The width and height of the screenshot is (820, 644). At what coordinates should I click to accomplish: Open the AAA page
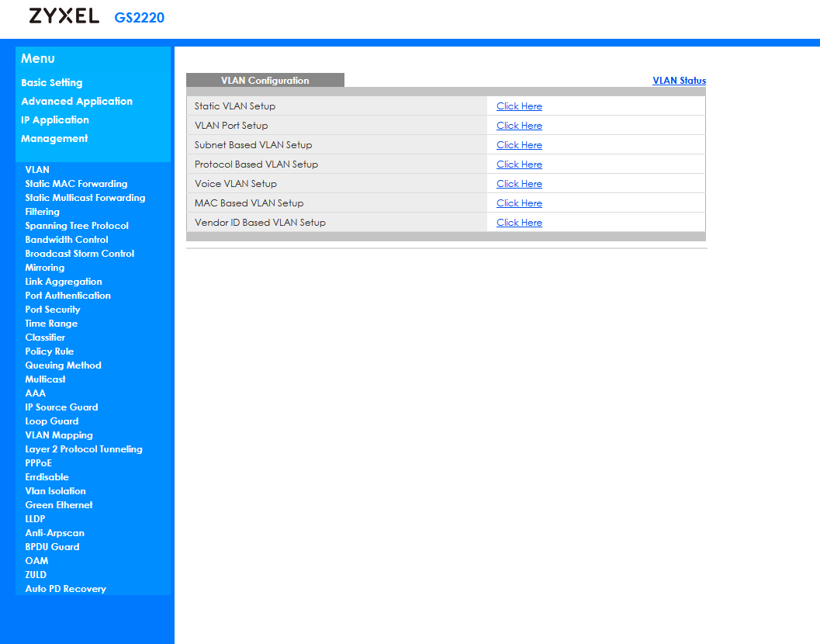[x=36, y=393]
